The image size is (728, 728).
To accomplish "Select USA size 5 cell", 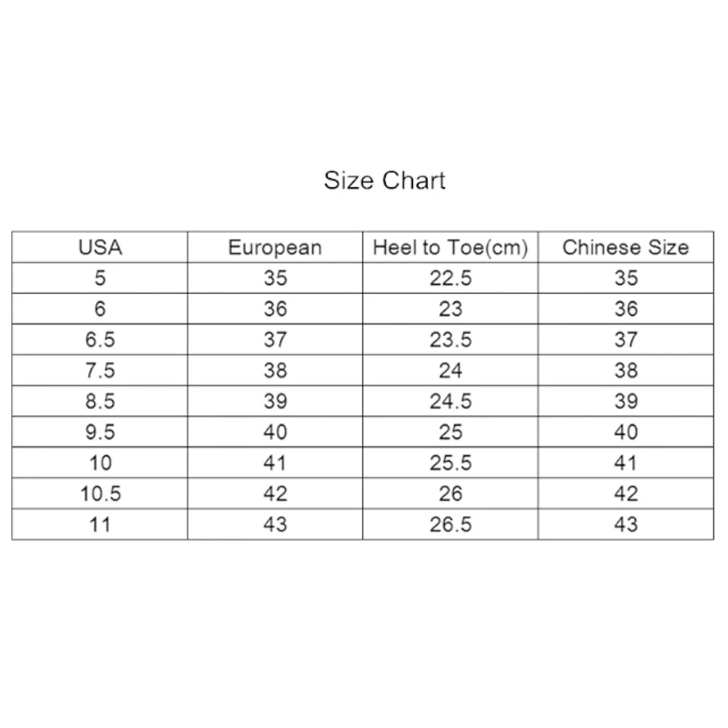I will click(100, 278).
